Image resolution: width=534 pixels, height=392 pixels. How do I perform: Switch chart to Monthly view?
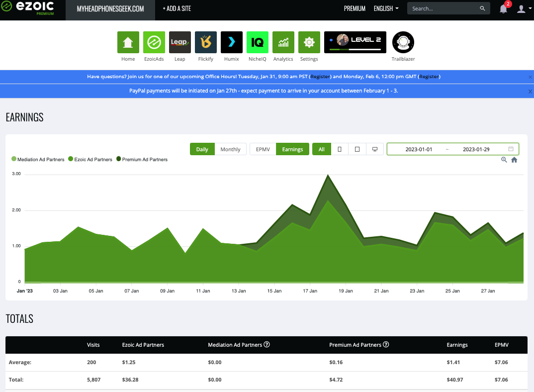click(x=230, y=149)
